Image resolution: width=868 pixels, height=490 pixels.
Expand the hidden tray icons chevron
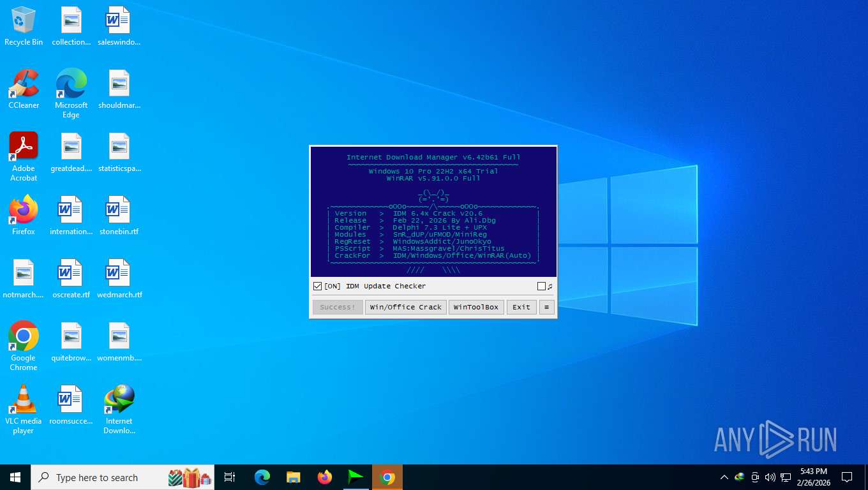pos(724,477)
